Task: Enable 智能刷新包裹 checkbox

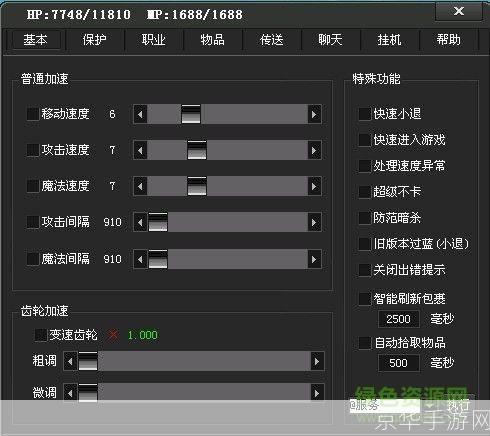Action: click(365, 299)
